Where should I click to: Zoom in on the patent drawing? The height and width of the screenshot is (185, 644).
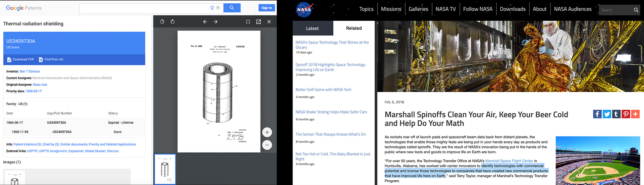(x=267, y=132)
